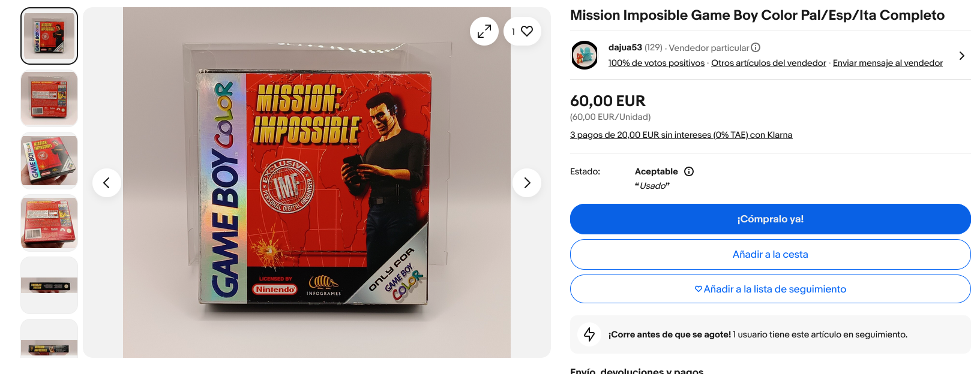The width and height of the screenshot is (980, 374).
Task: Add the item to the lista de seguimiento
Action: pos(770,289)
